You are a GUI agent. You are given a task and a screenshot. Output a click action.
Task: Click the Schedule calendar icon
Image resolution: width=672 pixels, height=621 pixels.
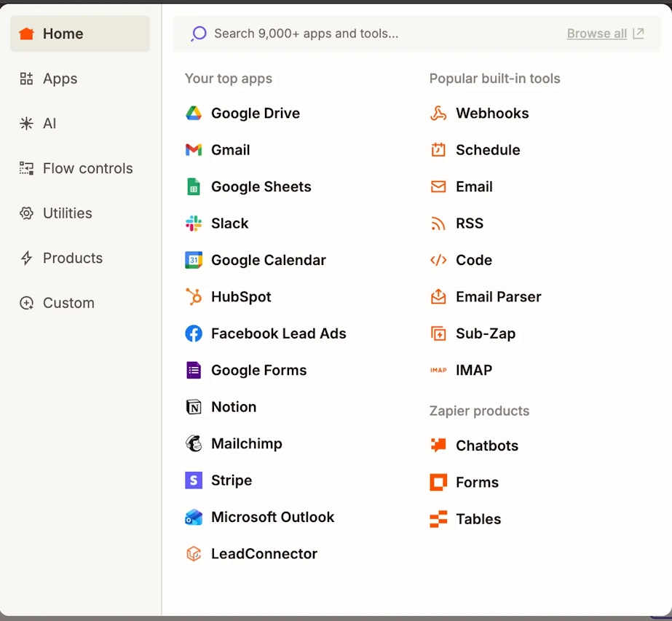pos(438,150)
